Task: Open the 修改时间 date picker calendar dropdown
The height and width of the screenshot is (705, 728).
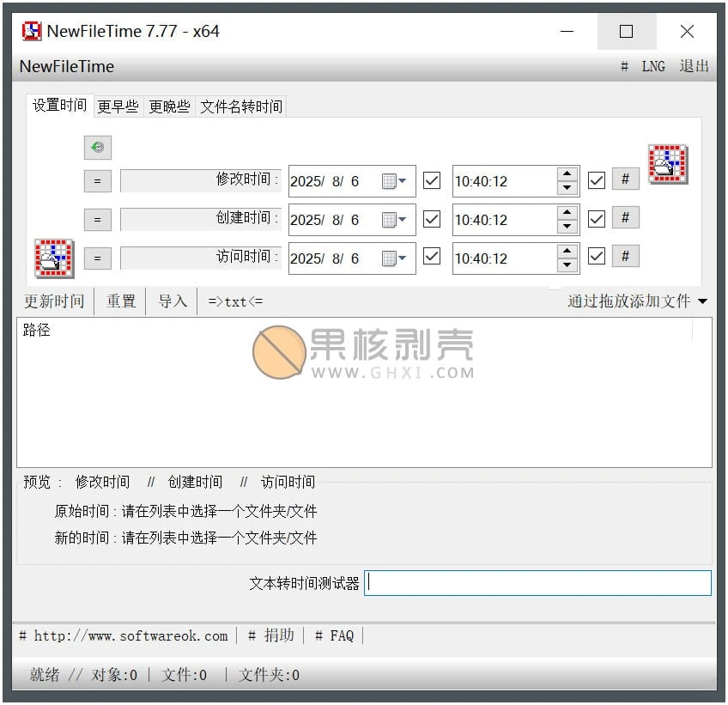Action: [x=394, y=181]
